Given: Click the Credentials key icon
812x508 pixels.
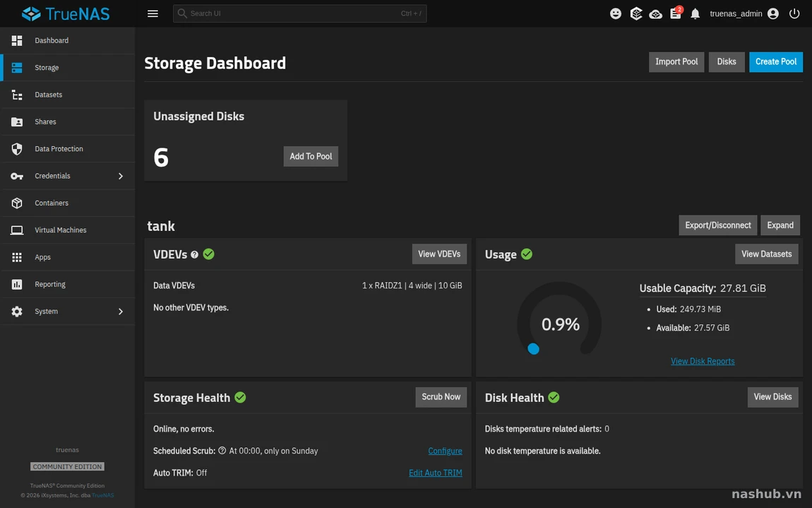Looking at the screenshot, I should [x=17, y=176].
